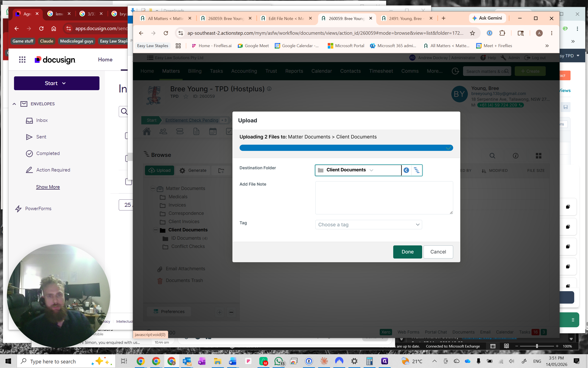This screenshot has height=368, width=588.
Task: Select the Conflict Checks folder
Action: 188,246
